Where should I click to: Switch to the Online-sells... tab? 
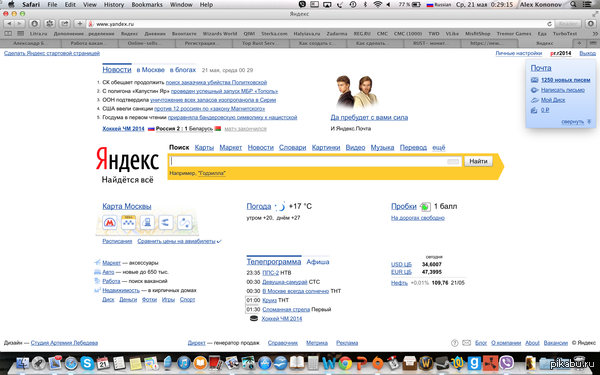coord(146,43)
